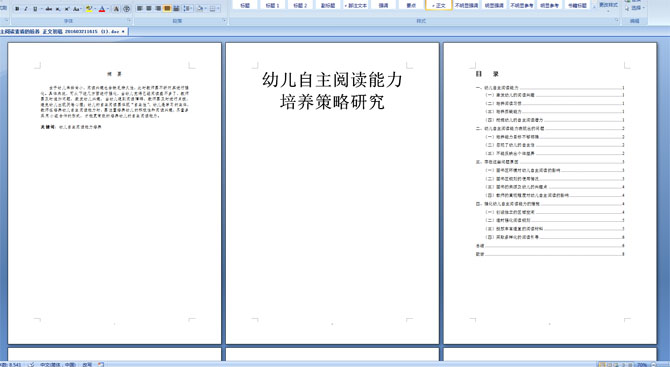Switch to print layout view icon
Image resolution: width=670 pixels, height=367 pixels.
coord(602,364)
